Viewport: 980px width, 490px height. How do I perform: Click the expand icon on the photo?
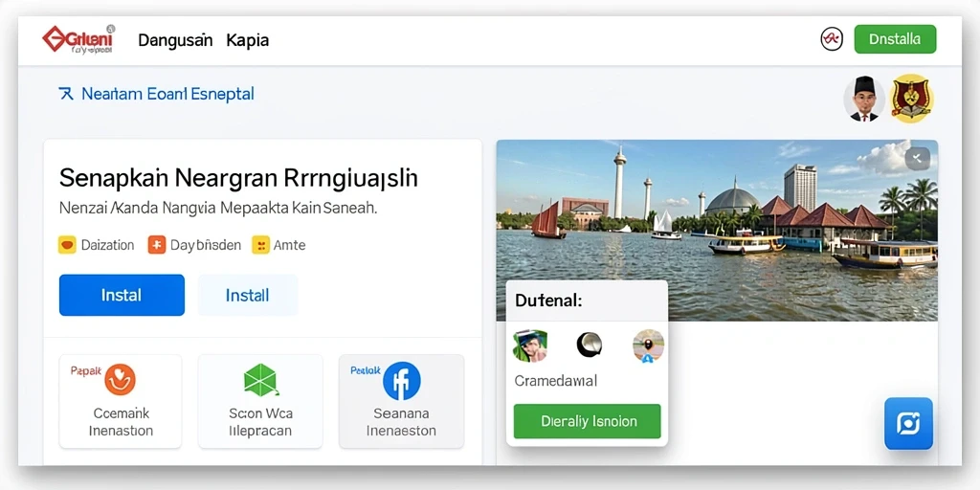coord(918,159)
